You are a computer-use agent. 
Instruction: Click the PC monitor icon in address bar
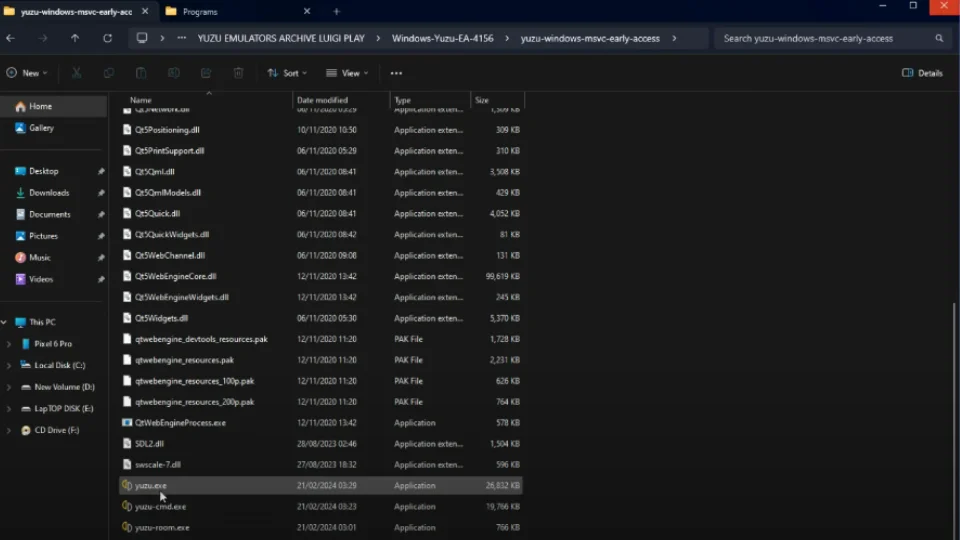pos(142,38)
